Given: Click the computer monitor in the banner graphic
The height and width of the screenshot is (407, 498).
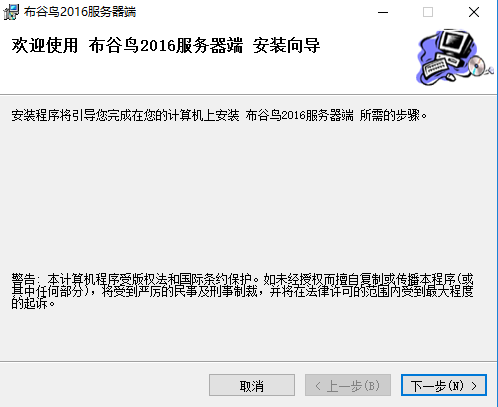Looking at the screenshot, I should [456, 43].
